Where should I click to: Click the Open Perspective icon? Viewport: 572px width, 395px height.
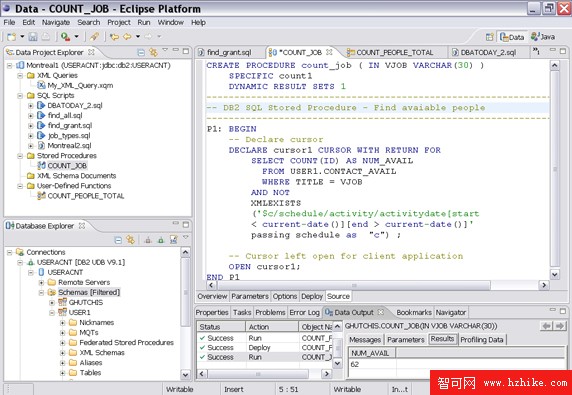coord(490,37)
